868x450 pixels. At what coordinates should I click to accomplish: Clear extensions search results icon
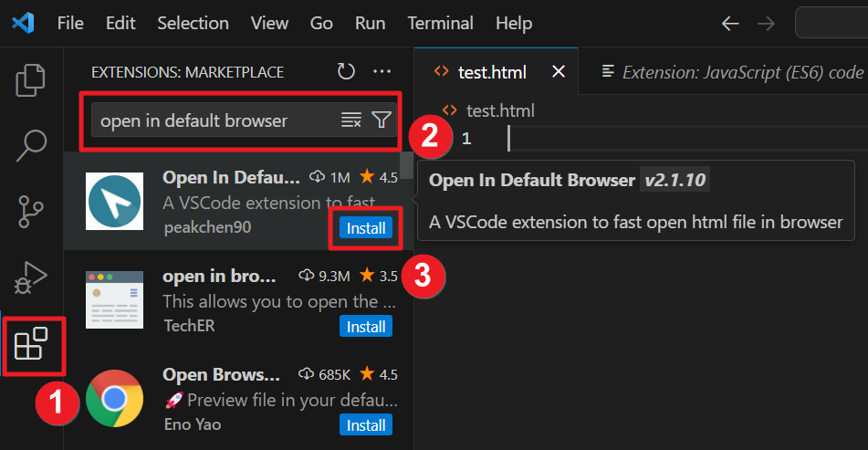pyautogui.click(x=351, y=120)
